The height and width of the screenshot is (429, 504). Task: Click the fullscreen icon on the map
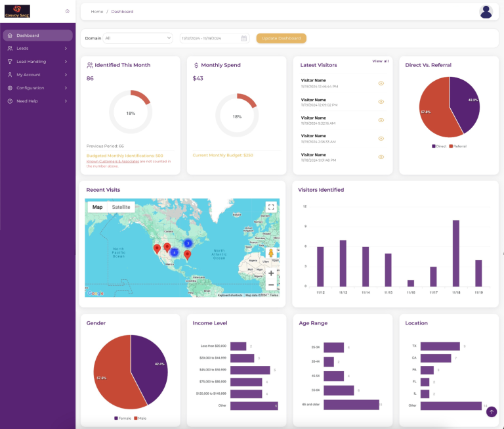coord(270,207)
